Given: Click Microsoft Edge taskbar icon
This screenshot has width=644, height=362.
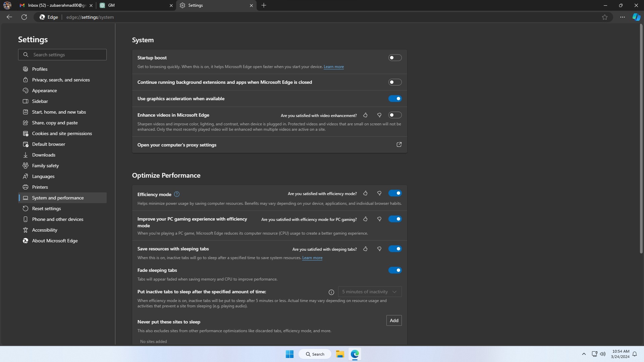Looking at the screenshot, I should (355, 354).
